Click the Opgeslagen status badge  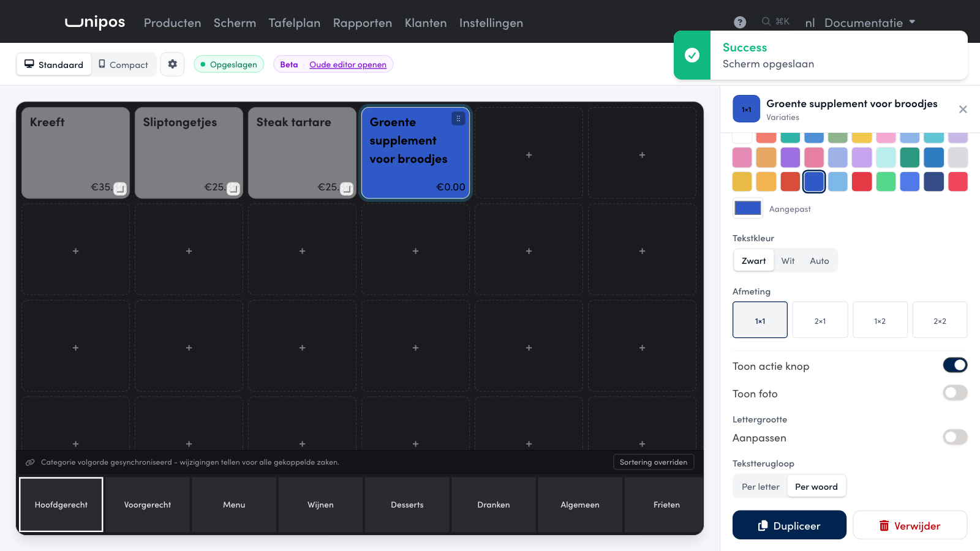point(229,64)
